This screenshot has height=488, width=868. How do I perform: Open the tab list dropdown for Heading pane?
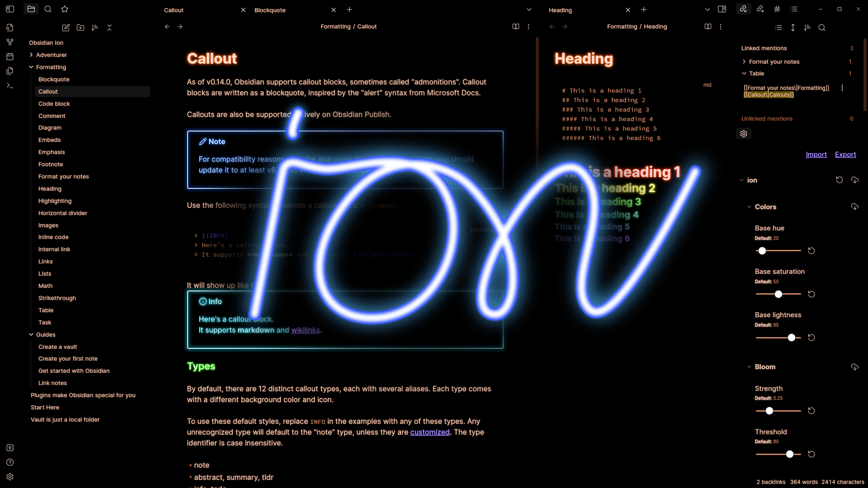pyautogui.click(x=708, y=9)
